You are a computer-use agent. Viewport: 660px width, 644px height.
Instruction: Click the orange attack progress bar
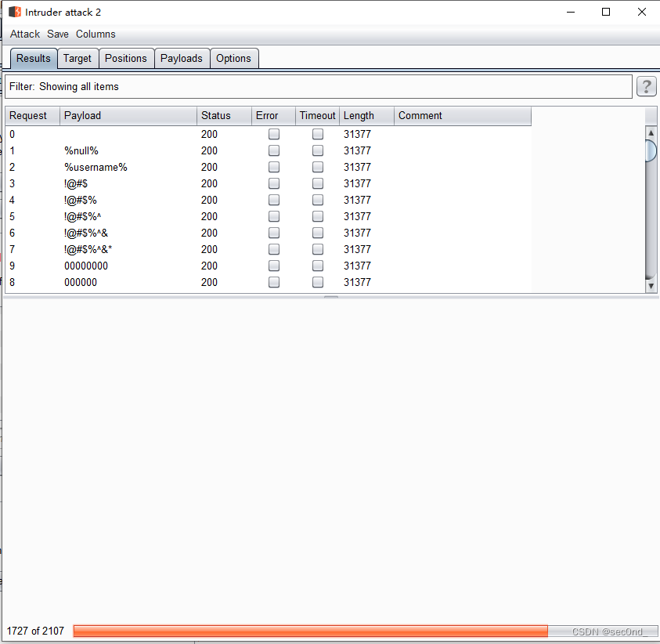click(x=311, y=631)
